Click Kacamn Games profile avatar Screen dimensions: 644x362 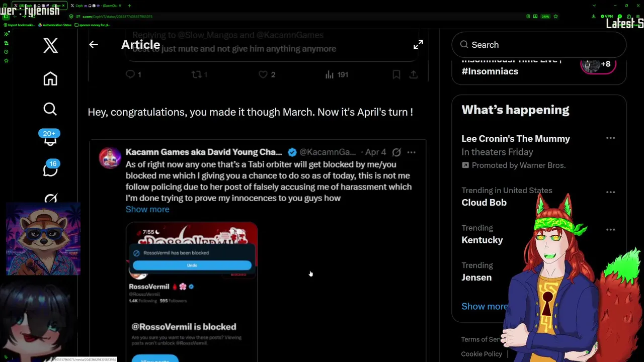click(x=110, y=158)
